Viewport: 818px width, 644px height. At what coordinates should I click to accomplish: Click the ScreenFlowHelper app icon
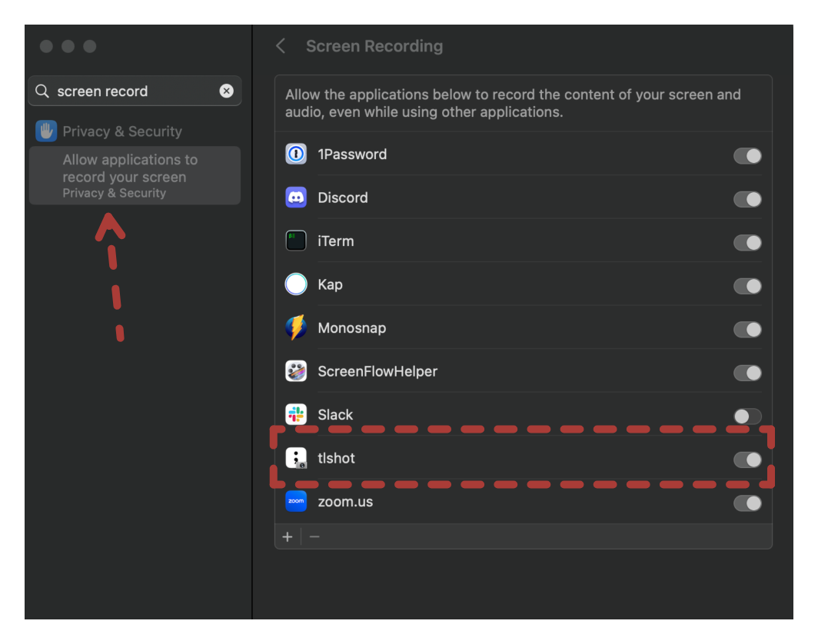click(x=296, y=371)
